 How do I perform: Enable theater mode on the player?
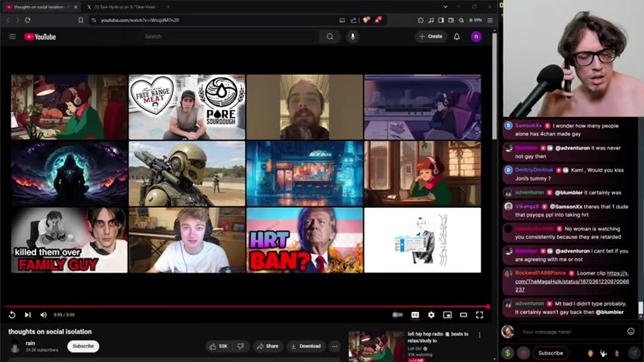point(463,315)
